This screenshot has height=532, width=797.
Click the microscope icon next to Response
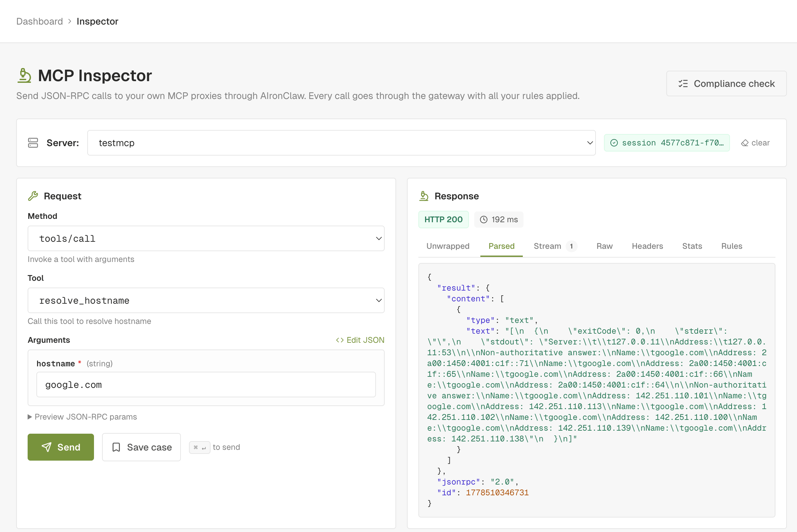tap(424, 196)
